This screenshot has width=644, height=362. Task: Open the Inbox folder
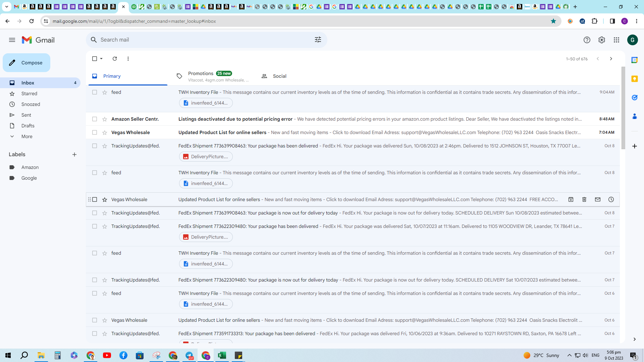point(40,83)
